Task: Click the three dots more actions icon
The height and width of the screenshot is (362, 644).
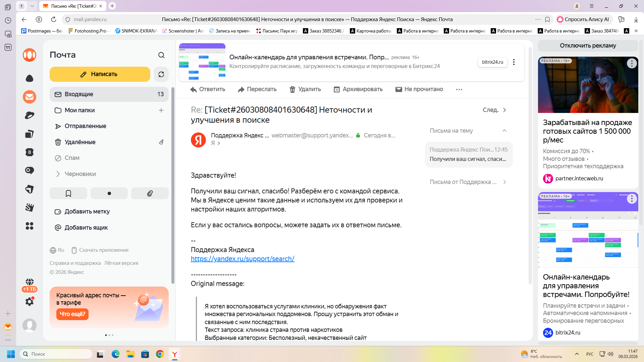Action: coord(459,89)
